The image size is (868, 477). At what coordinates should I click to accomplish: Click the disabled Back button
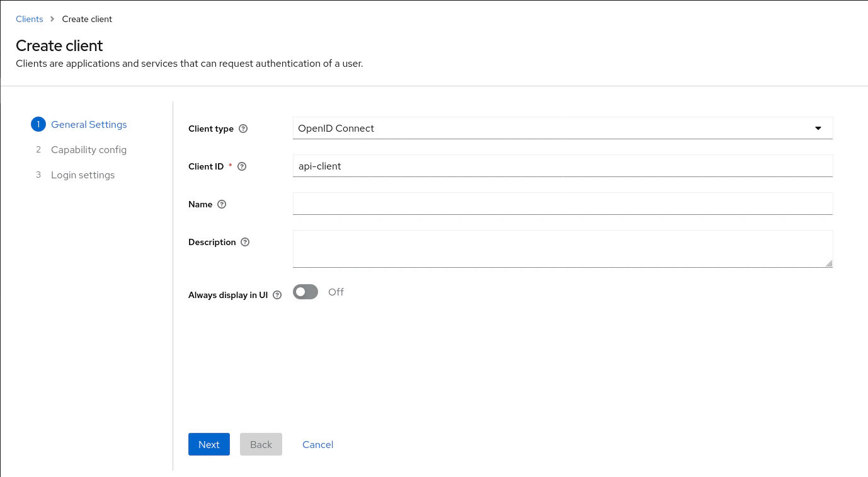pyautogui.click(x=261, y=444)
